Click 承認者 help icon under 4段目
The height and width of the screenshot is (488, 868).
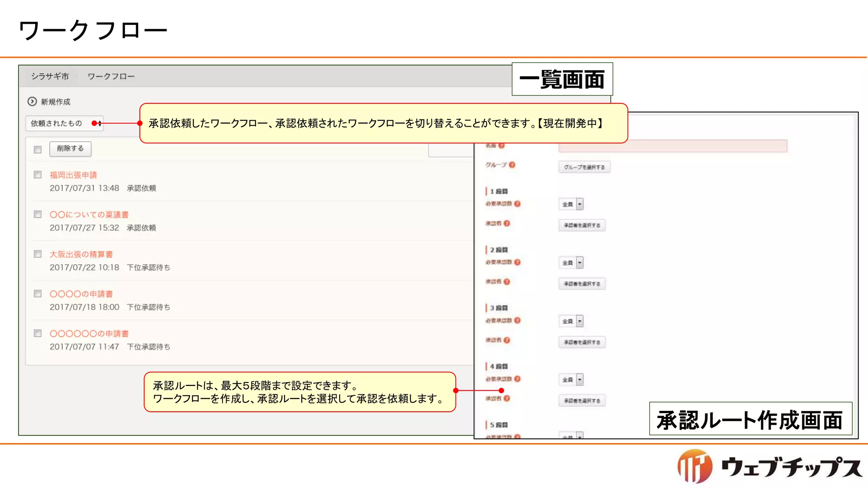click(507, 398)
